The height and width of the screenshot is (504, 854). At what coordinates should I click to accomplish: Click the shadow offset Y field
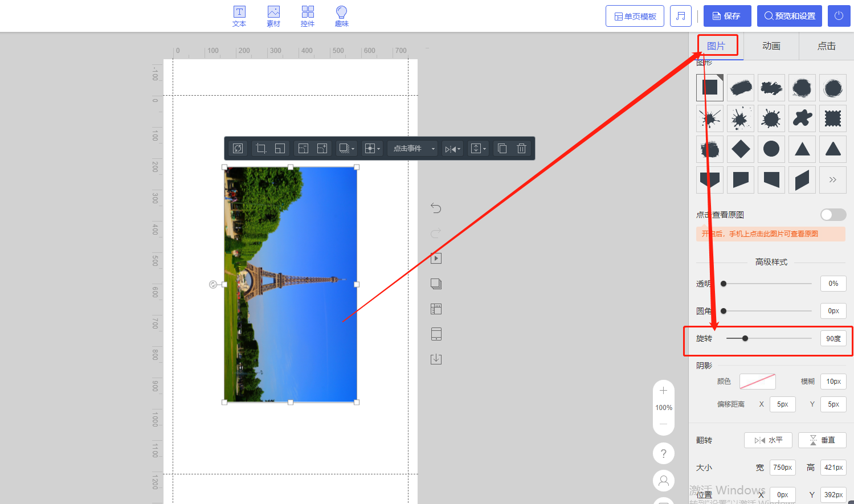point(833,404)
